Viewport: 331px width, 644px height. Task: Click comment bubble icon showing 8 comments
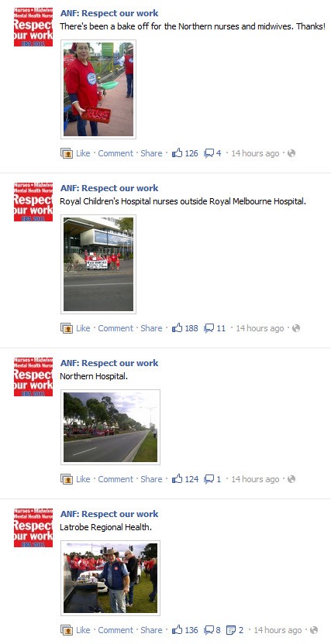209,630
